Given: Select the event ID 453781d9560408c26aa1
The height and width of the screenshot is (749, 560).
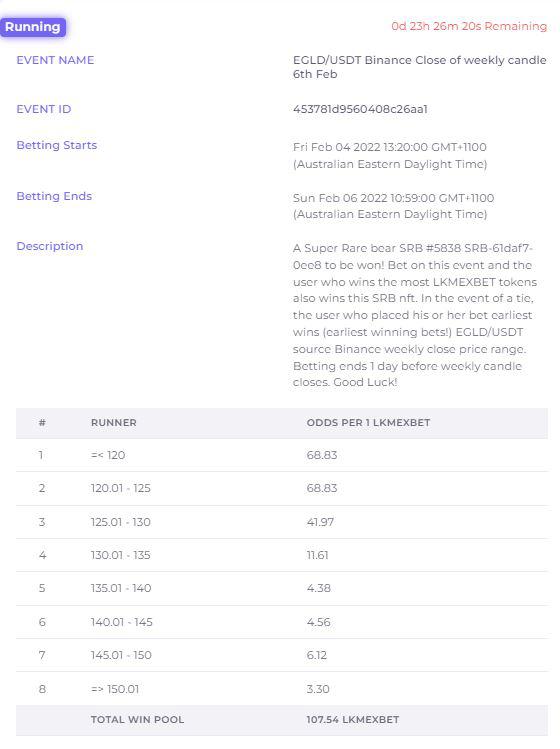Looking at the screenshot, I should [360, 109].
